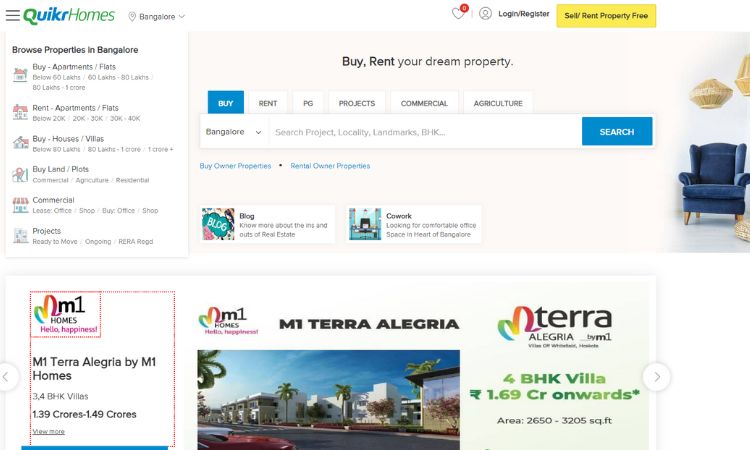Select the AGRICULTURE tab
Image resolution: width=750 pixels, height=450 pixels.
coord(498,103)
